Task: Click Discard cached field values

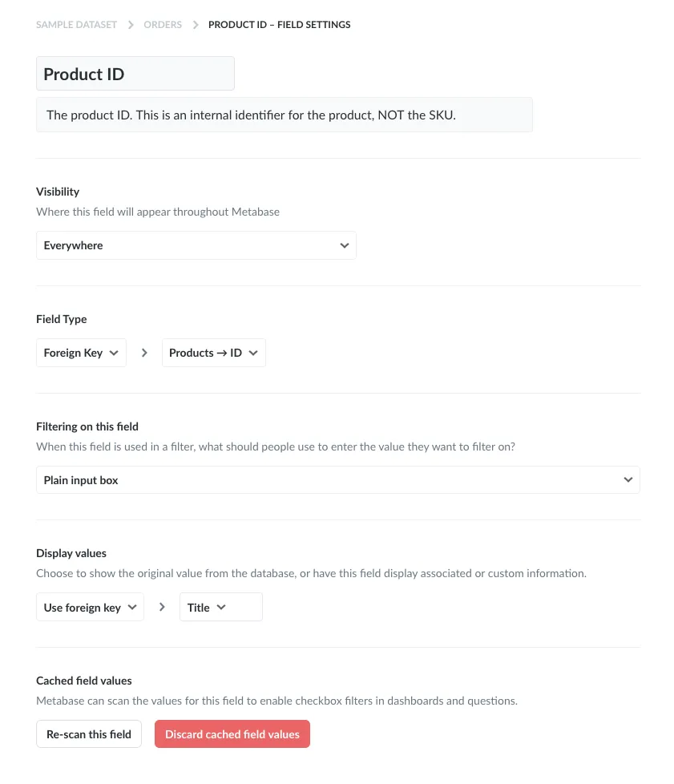Action: coord(232,733)
